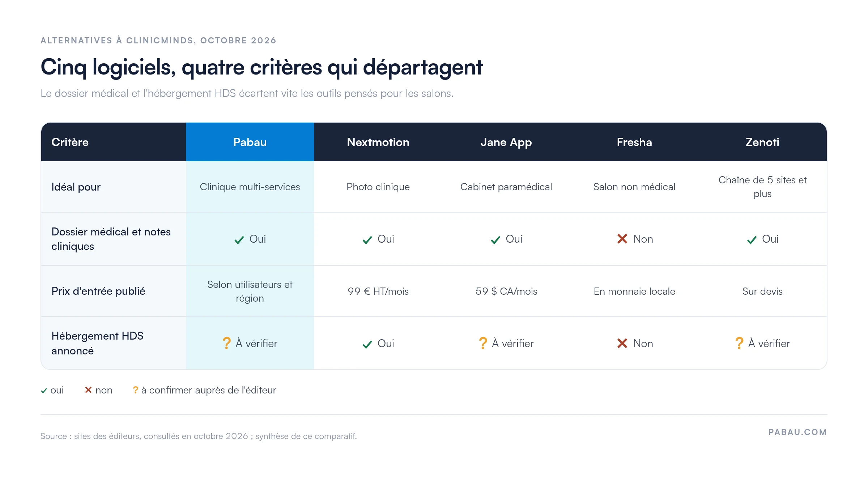
Task: Click the 'Cabinet paramédical' cell
Action: [506, 187]
